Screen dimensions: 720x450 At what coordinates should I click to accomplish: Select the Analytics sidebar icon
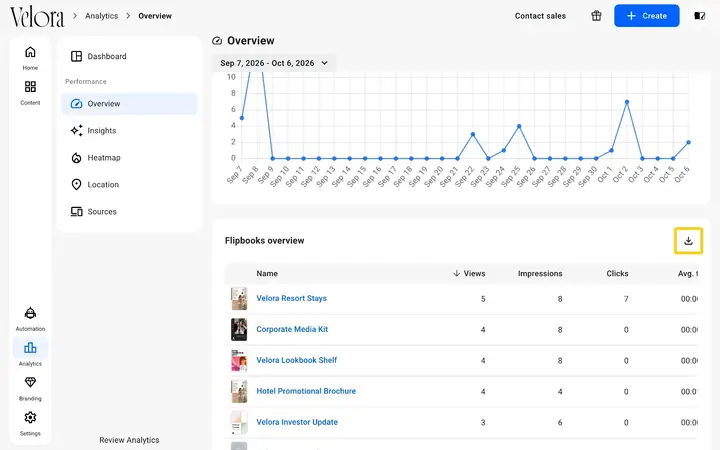(30, 348)
